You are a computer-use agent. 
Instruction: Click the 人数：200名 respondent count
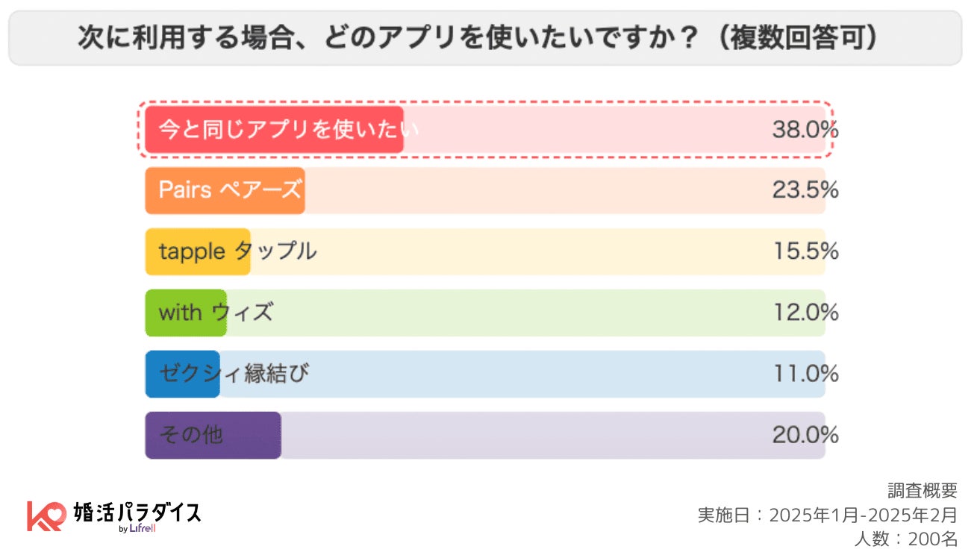tap(905, 539)
